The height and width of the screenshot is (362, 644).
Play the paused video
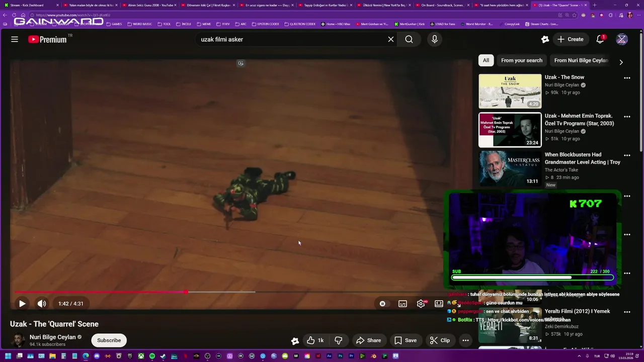[x=22, y=304]
